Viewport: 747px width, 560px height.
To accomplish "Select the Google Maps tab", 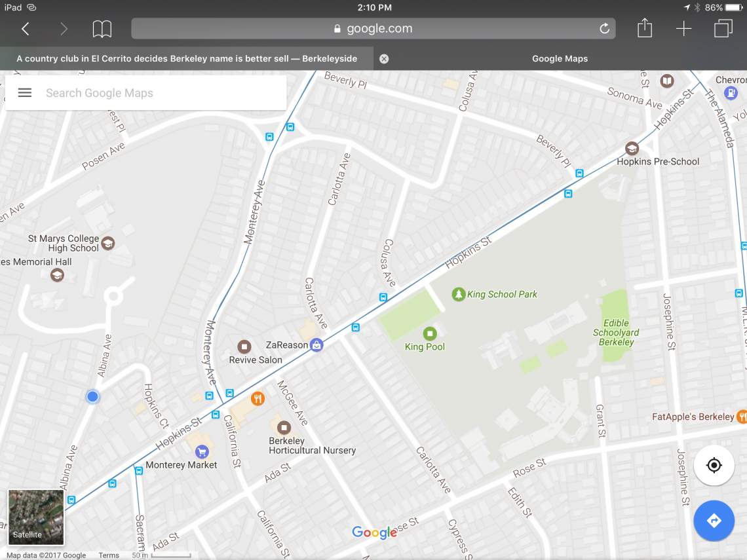I will pos(560,58).
